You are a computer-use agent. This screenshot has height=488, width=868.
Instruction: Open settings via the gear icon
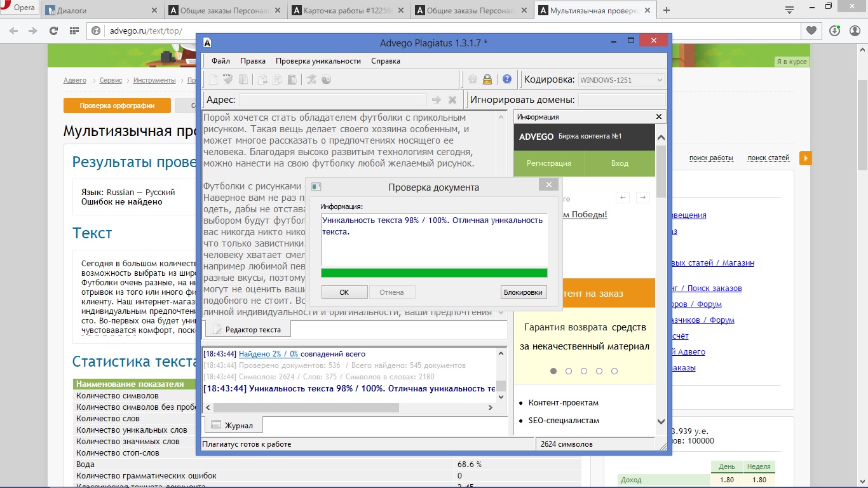[473, 79]
